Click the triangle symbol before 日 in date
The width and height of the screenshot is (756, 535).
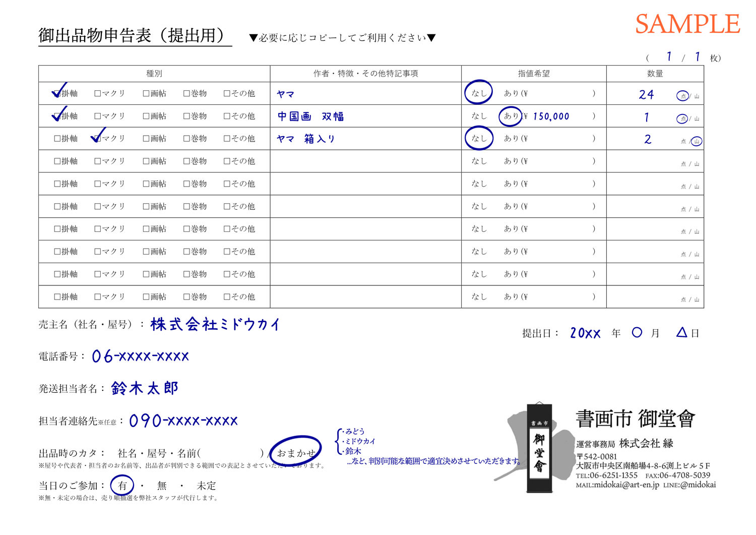681,332
